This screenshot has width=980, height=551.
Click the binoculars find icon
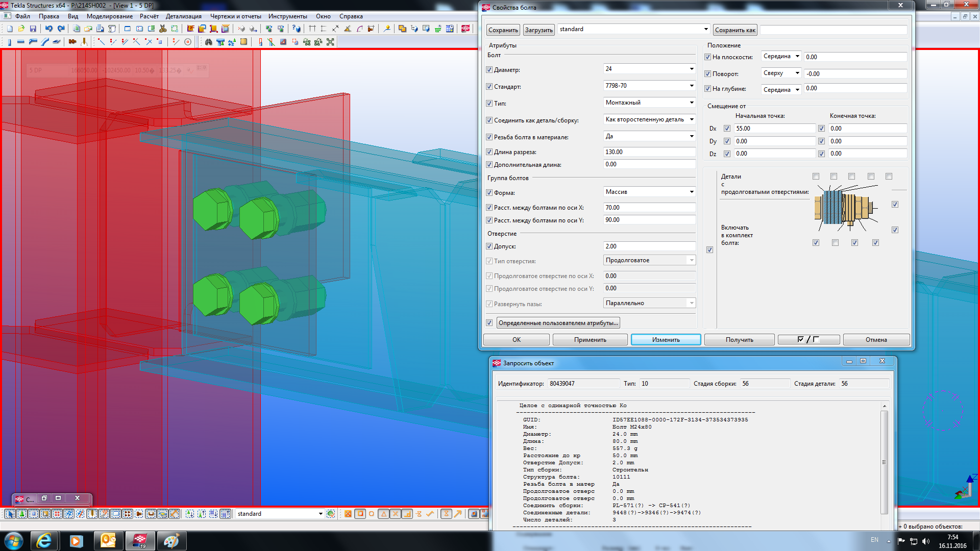click(208, 42)
